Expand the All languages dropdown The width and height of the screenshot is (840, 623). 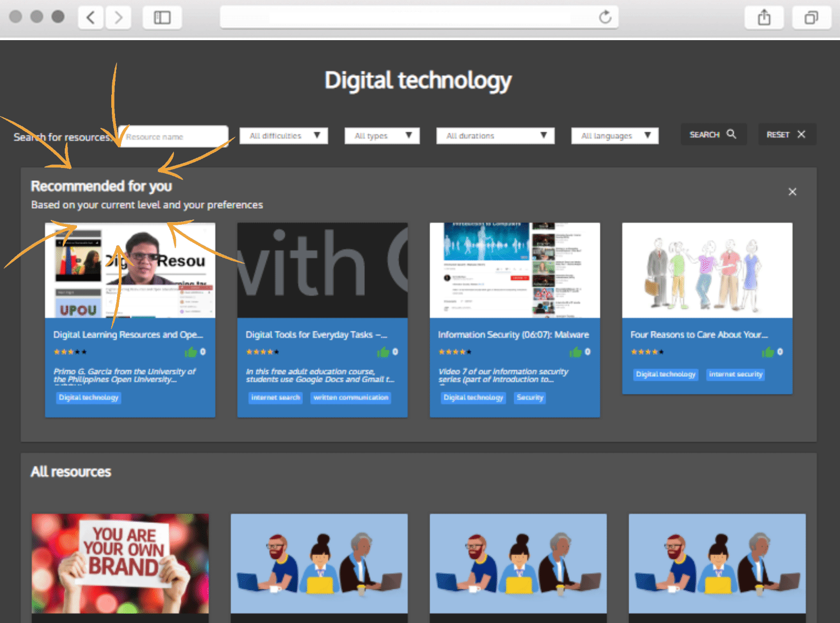(x=615, y=136)
